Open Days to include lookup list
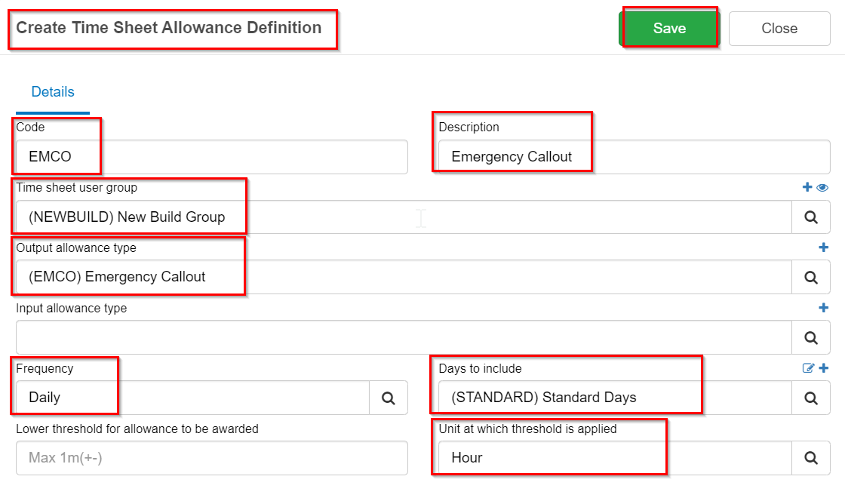The image size is (845, 504). (x=811, y=398)
